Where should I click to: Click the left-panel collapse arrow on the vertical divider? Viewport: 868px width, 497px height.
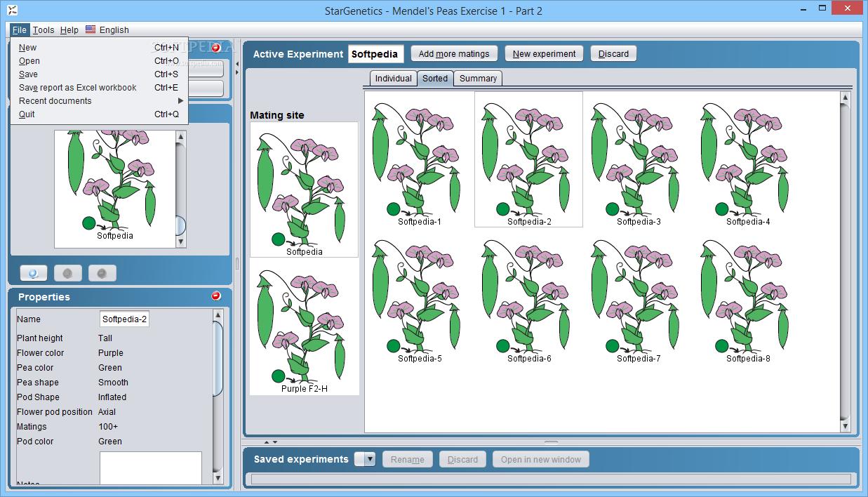236,64
